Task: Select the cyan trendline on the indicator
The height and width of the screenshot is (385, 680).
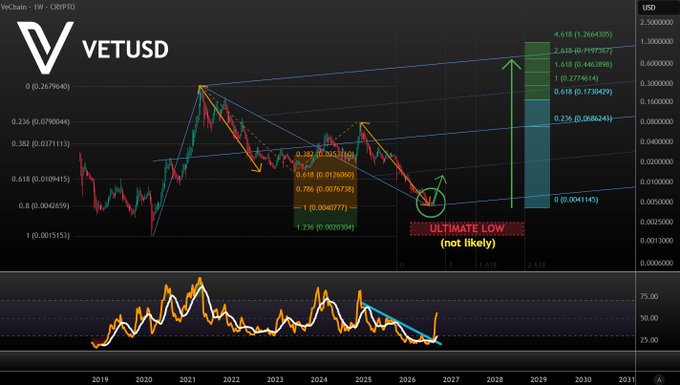Action: point(401,323)
